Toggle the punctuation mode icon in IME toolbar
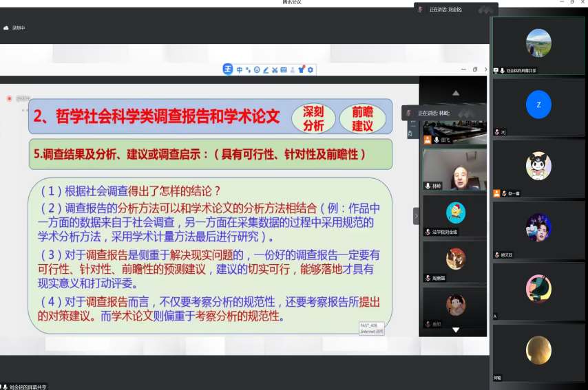The width and height of the screenshot is (588, 390). coord(248,69)
